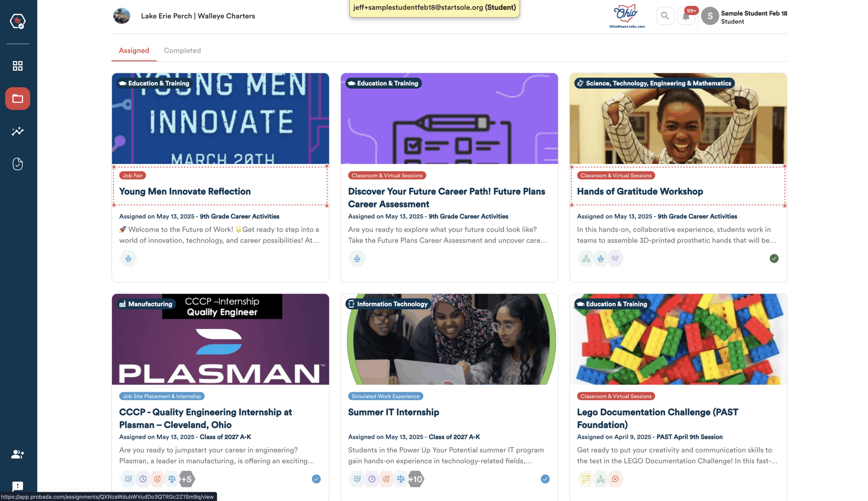Image resolution: width=868 pixels, height=501 pixels.
Task: Click Classroom & Virtual Sessions tag on Lego card
Action: point(615,396)
